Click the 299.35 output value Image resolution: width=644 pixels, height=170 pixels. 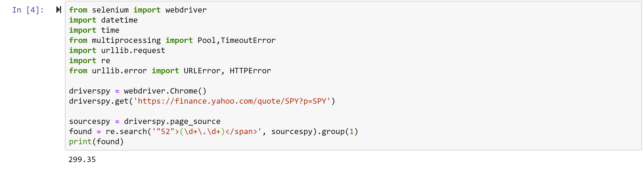(82, 159)
